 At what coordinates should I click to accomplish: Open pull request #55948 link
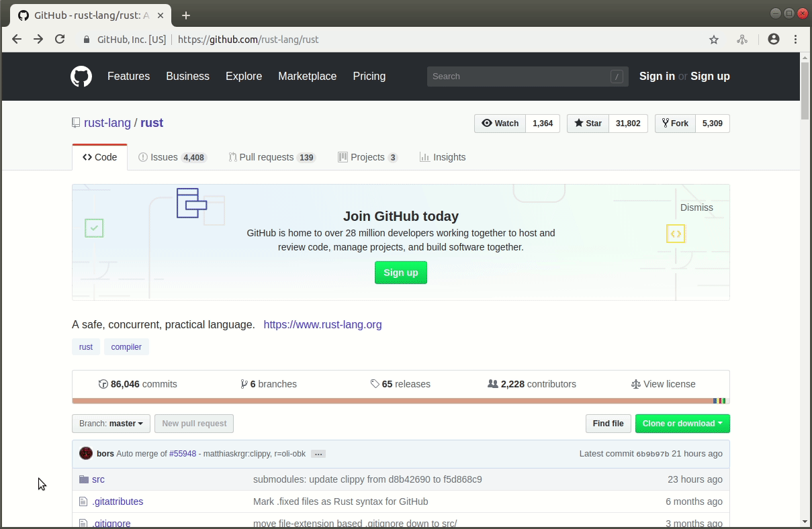(183, 454)
